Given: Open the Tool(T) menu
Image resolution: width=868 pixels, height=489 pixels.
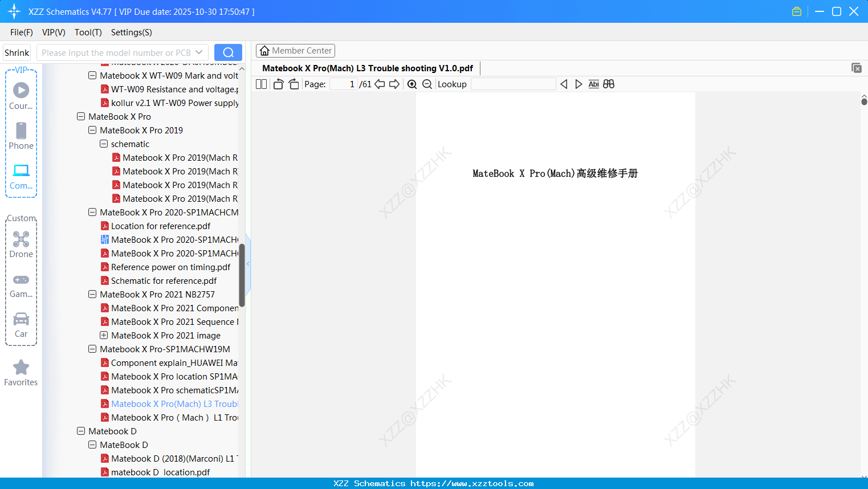Looking at the screenshot, I should coord(88,32).
